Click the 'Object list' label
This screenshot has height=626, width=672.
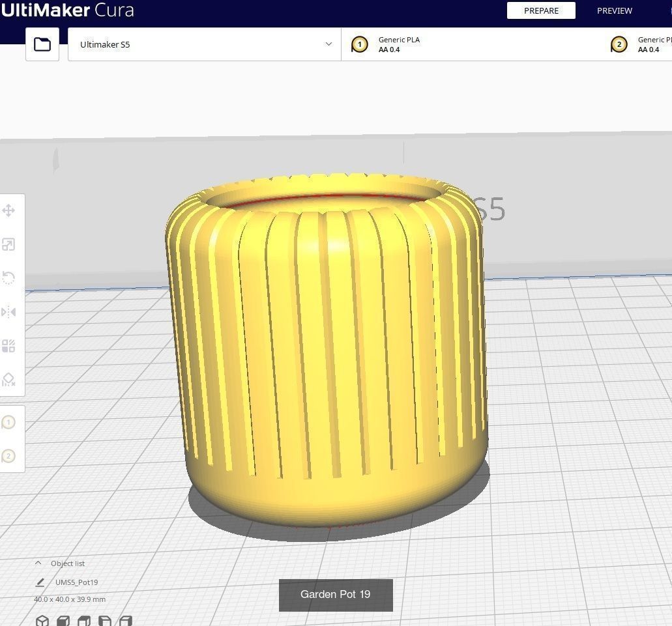68,563
